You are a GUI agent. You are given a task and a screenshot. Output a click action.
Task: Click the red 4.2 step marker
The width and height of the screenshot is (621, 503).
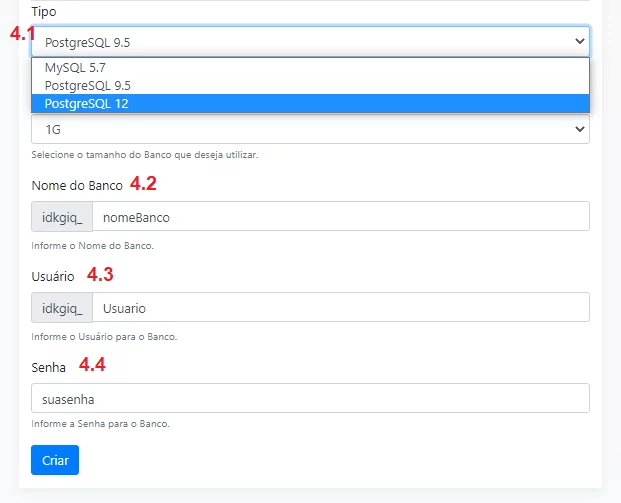click(x=143, y=183)
